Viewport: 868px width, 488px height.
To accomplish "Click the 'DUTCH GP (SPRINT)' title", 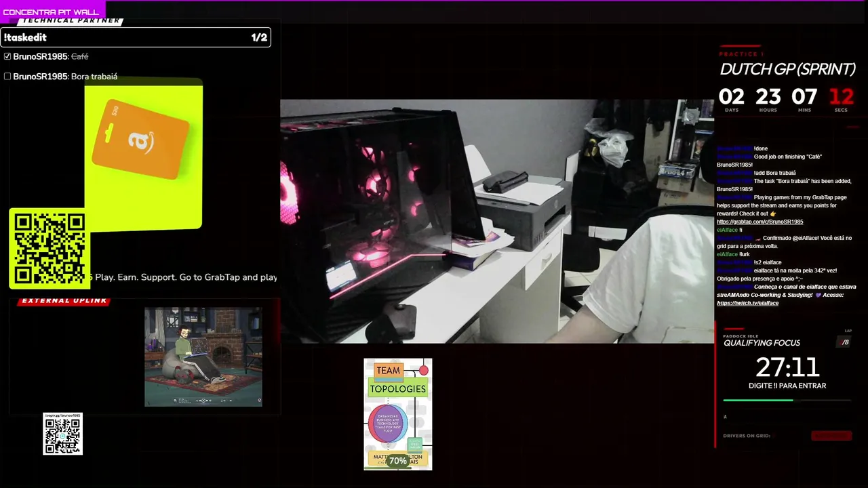I will 787,69.
